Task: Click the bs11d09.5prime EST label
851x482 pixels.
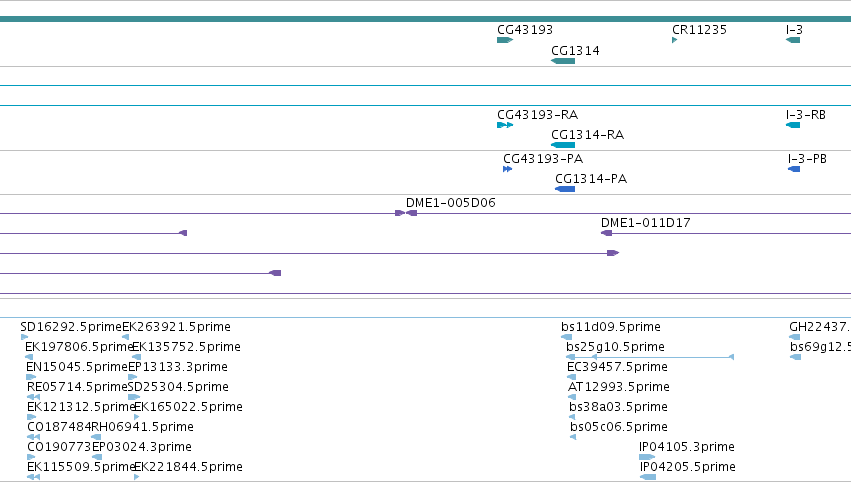Action: 611,327
